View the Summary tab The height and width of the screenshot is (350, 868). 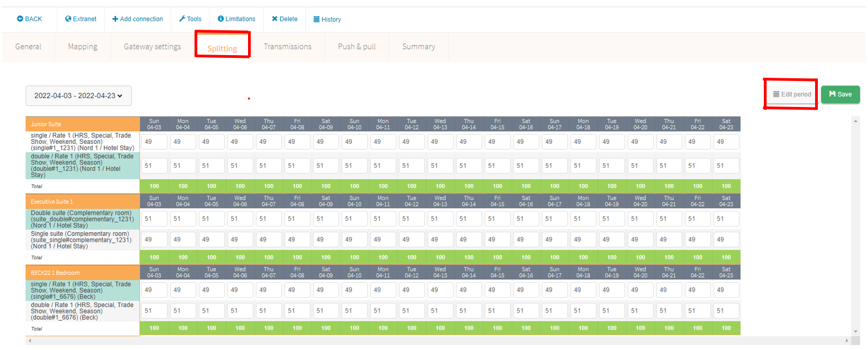pos(418,47)
